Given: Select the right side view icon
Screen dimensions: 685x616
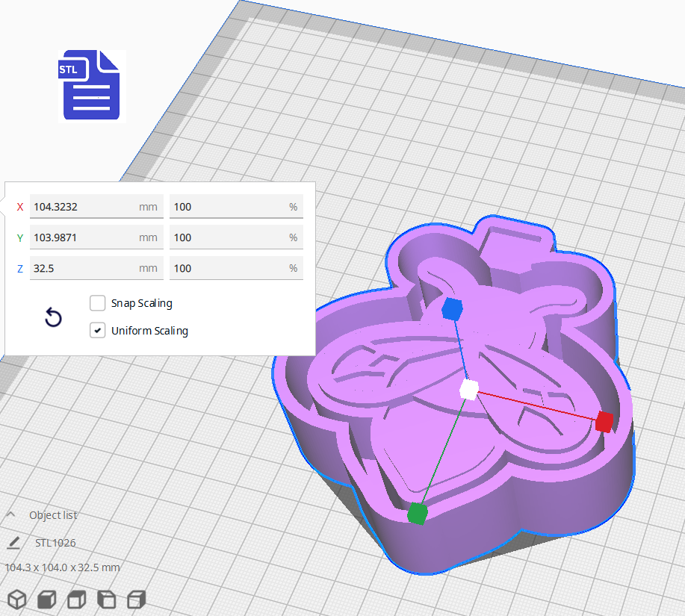Looking at the screenshot, I should click(135, 599).
